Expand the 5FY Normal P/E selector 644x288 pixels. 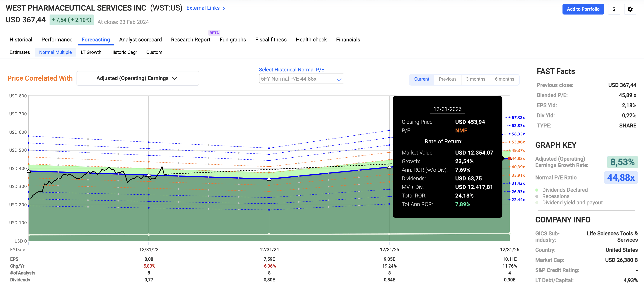(x=301, y=79)
